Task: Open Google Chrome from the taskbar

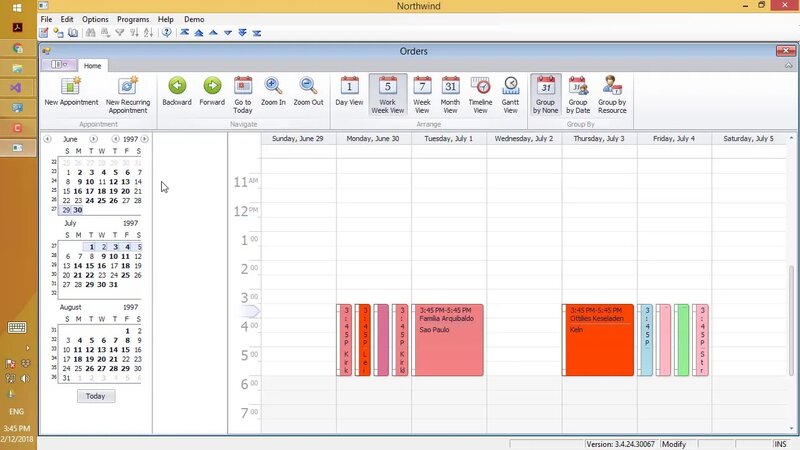Action: tap(17, 48)
